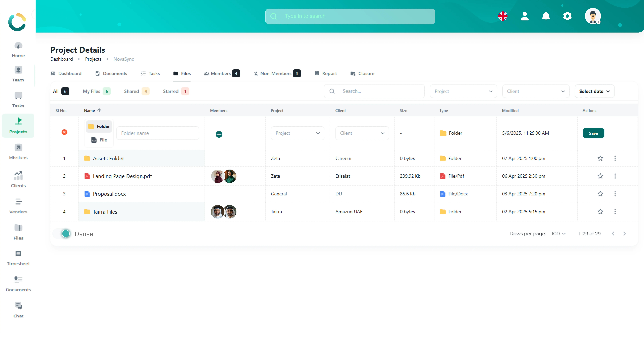Image resolution: width=644 pixels, height=346 pixels.
Task: Open Clients in the sidebar
Action: tap(18, 180)
